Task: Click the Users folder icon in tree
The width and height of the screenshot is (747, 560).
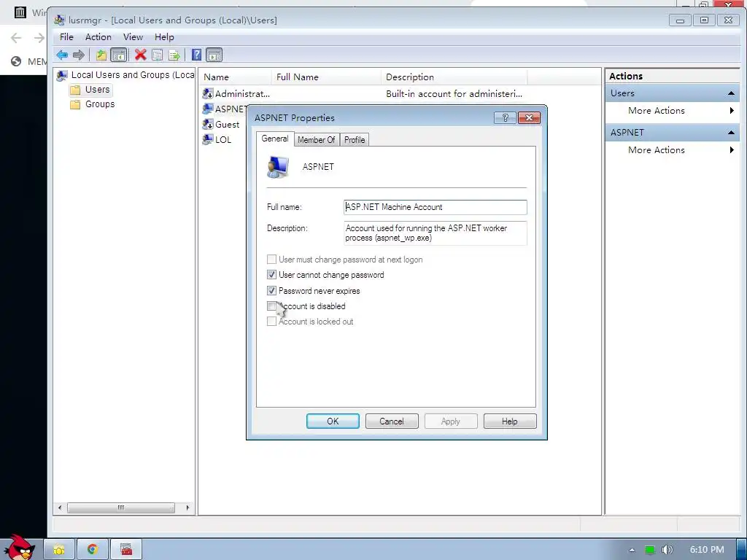Action: [75, 90]
